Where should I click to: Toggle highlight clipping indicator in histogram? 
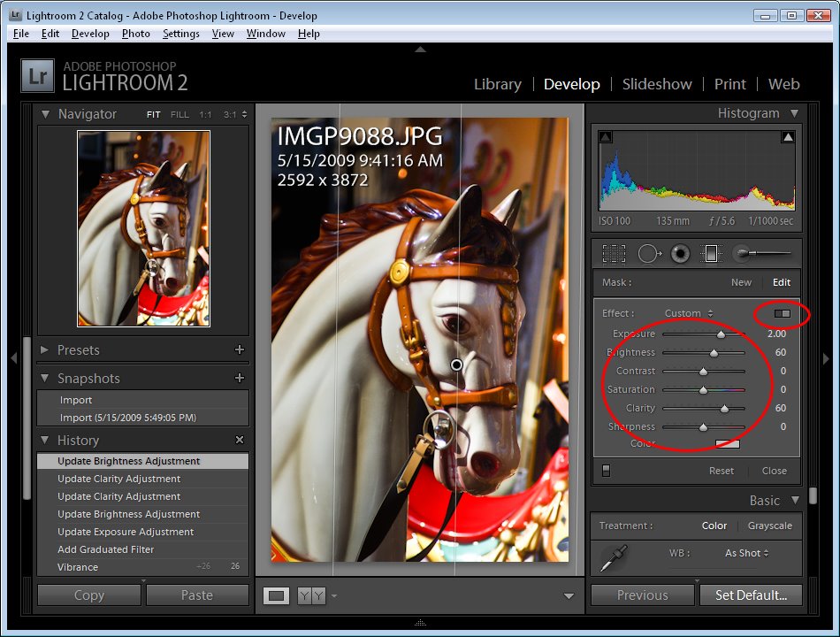coord(788,137)
